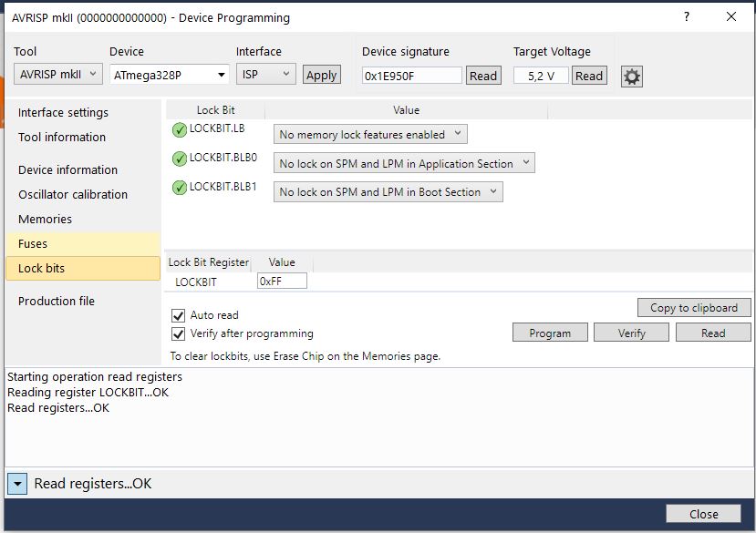This screenshot has height=533, width=756.
Task: Open the Tool dropdown showing AVRISP mkII
Action: pyautogui.click(x=57, y=74)
